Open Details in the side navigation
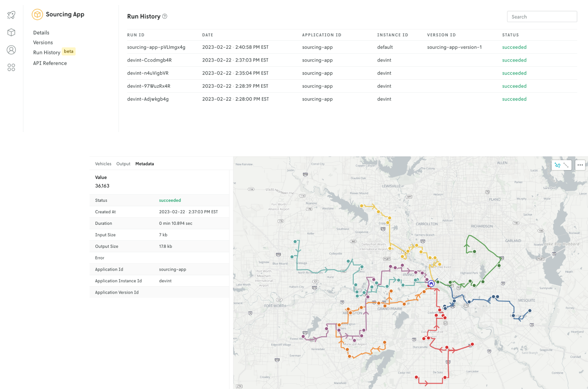588x389 pixels. coord(41,33)
